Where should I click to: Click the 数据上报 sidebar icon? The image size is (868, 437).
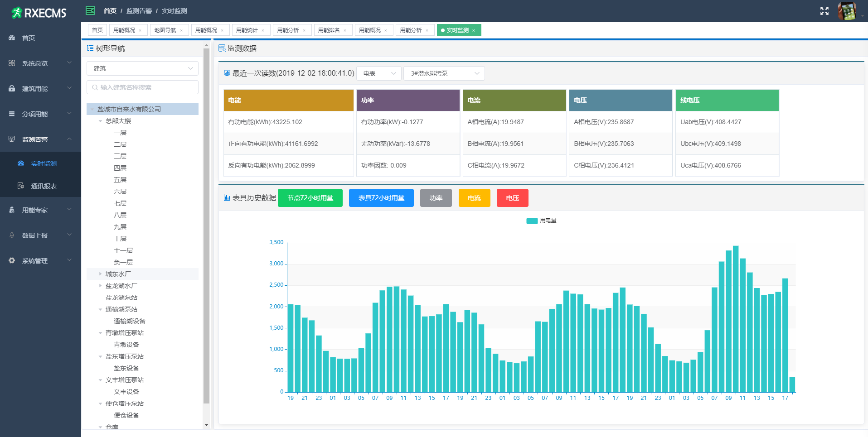pos(12,235)
